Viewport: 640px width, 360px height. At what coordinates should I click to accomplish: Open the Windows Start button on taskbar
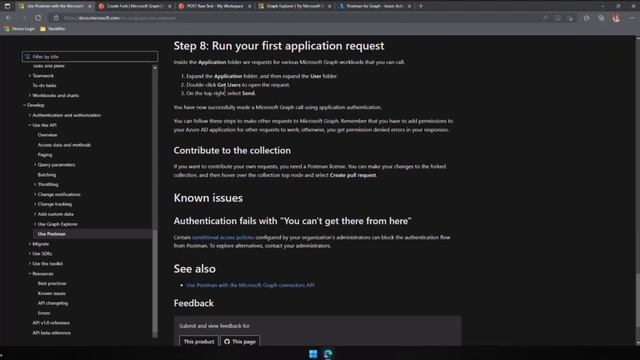coord(313,354)
